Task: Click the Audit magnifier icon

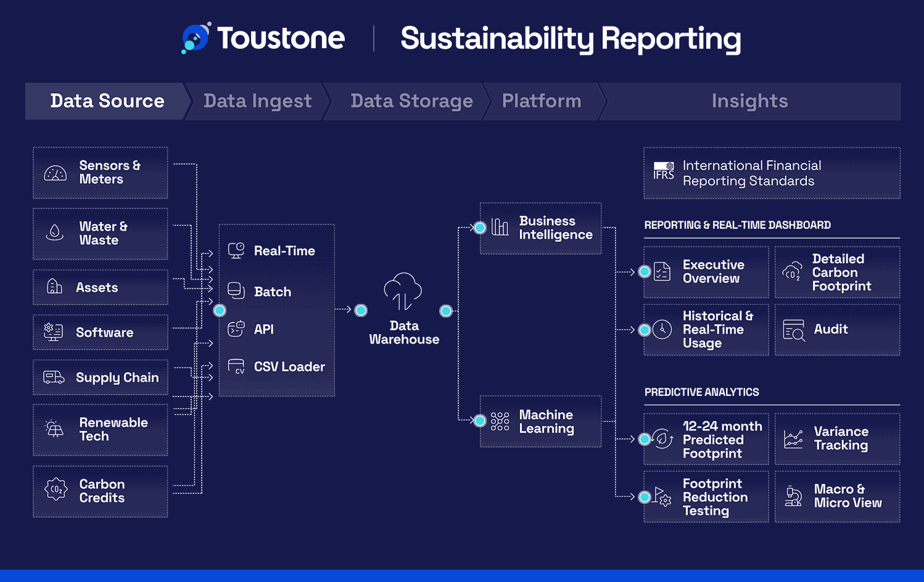Action: click(794, 330)
